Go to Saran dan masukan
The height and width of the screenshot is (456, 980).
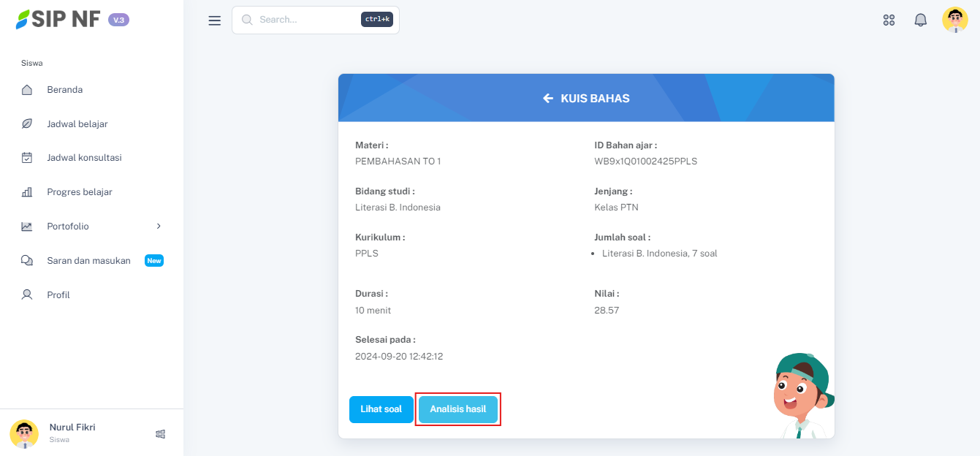tap(88, 261)
